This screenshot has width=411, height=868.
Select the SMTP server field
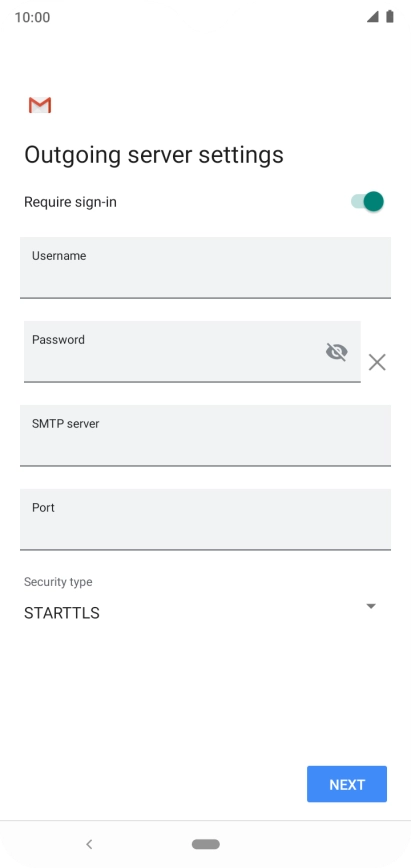tap(206, 436)
